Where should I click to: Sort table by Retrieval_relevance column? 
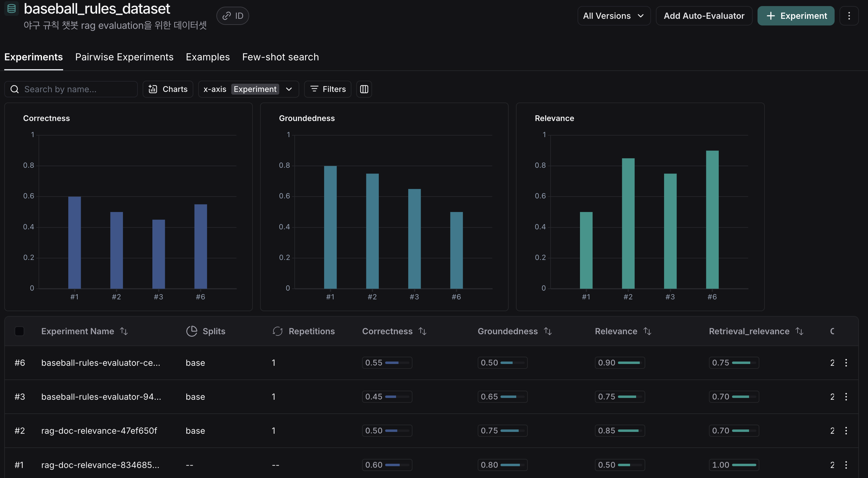point(800,331)
